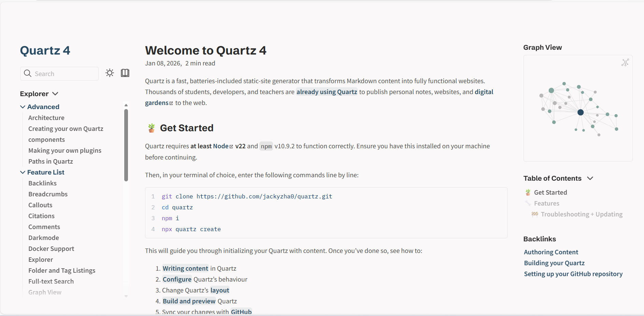Screen dimensions: 644x316
Task: Open Architecture page in the explorer
Action: [x=46, y=118]
